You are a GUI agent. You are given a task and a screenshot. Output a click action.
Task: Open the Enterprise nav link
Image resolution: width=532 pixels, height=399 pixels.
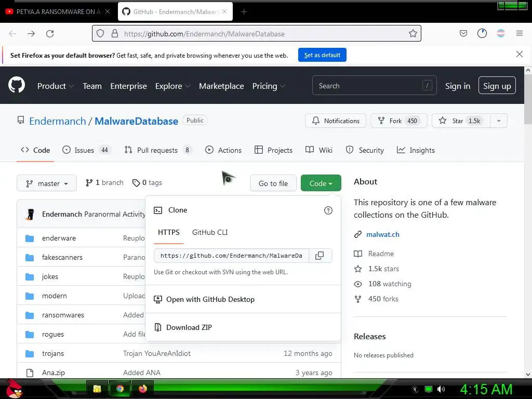129,86
